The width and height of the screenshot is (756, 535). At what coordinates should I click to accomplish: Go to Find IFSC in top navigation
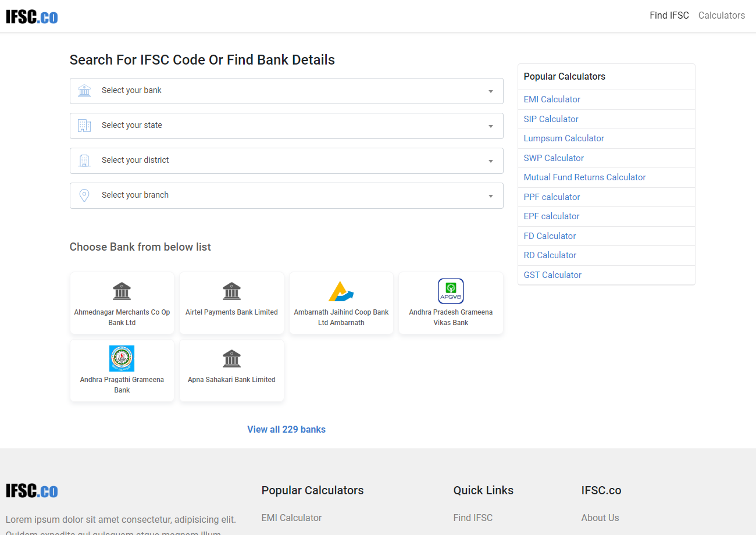coord(669,16)
